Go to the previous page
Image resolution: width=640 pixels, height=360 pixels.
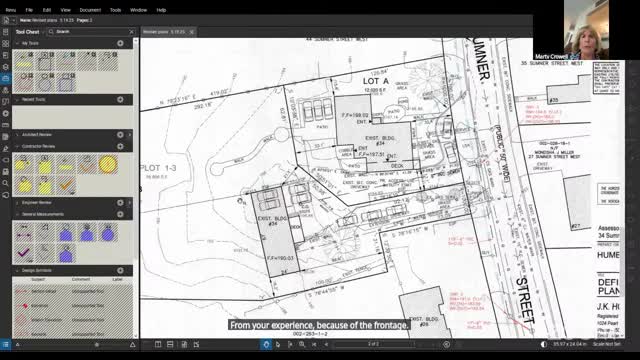pos(326,344)
